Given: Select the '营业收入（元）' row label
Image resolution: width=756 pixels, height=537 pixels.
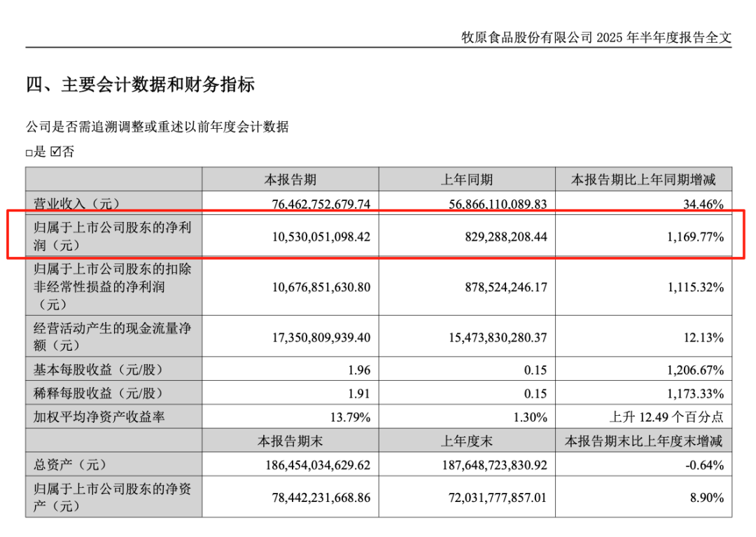Looking at the screenshot, I should pyautogui.click(x=77, y=204).
